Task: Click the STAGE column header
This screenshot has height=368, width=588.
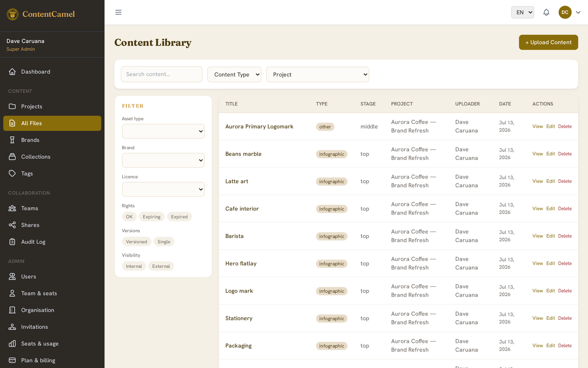Action: pyautogui.click(x=368, y=104)
